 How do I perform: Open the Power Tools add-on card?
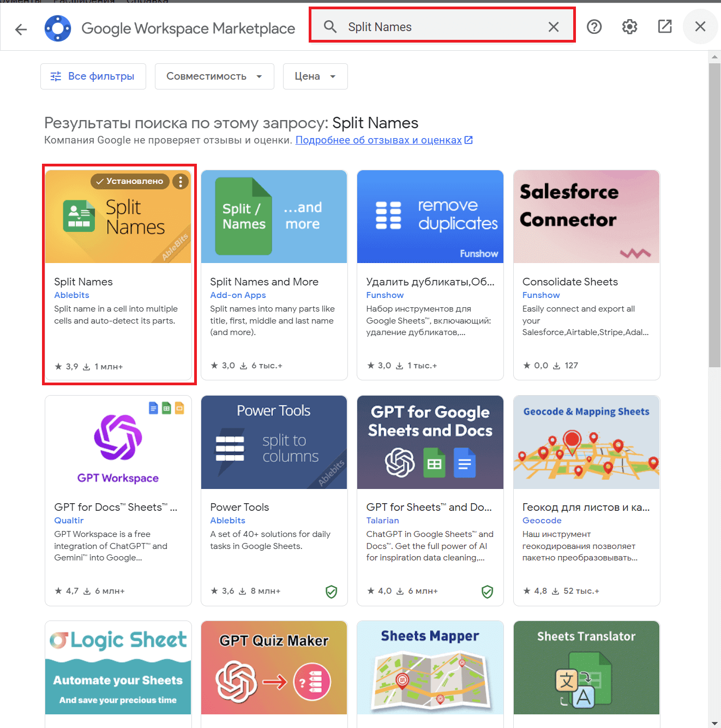click(274, 500)
